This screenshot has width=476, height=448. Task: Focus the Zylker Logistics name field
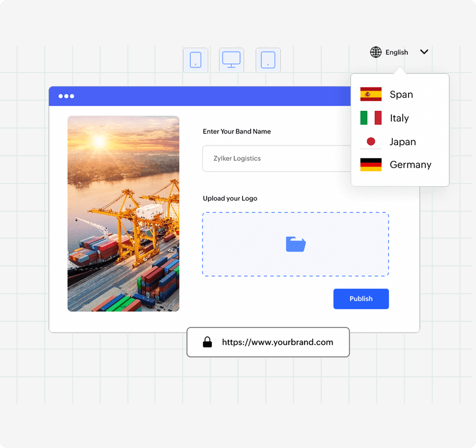277,158
